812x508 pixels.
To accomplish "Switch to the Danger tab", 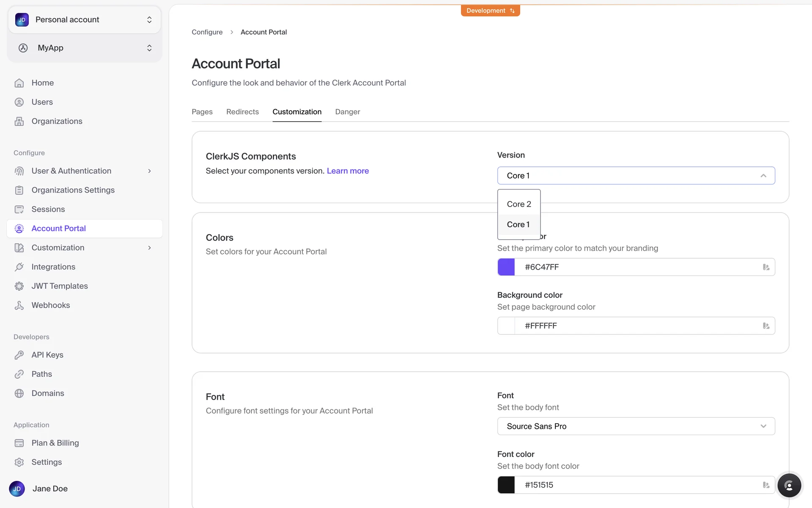I will tap(347, 112).
